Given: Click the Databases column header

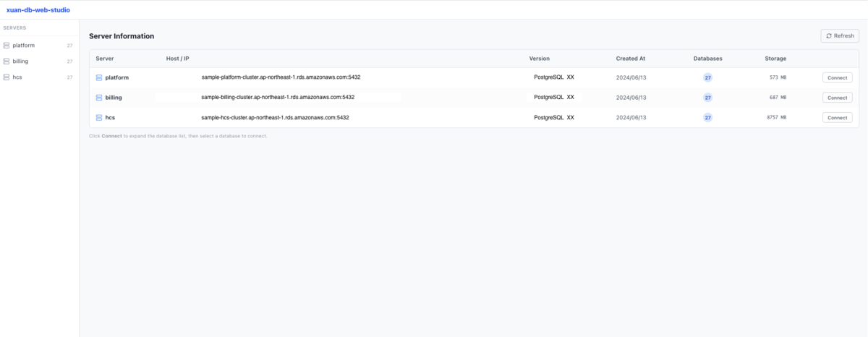Looking at the screenshot, I should tap(707, 59).
